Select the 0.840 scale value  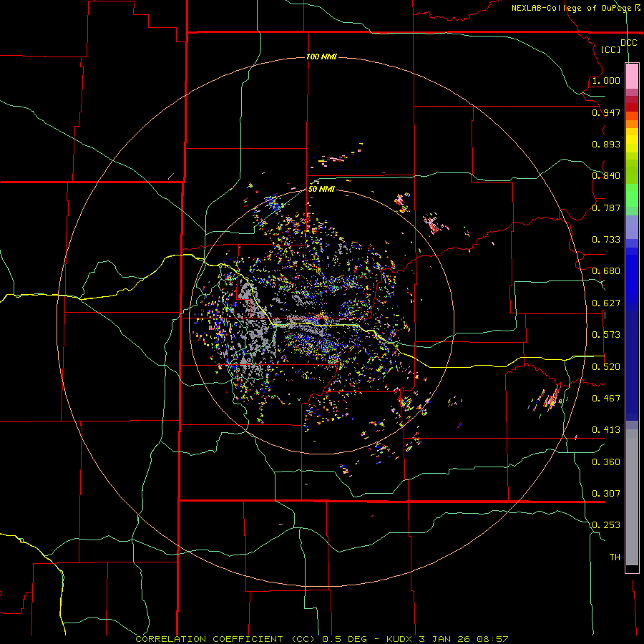tap(606, 176)
